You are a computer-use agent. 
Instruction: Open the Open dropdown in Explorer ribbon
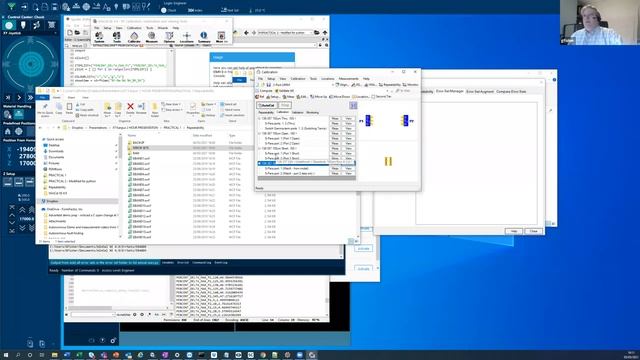(209, 104)
